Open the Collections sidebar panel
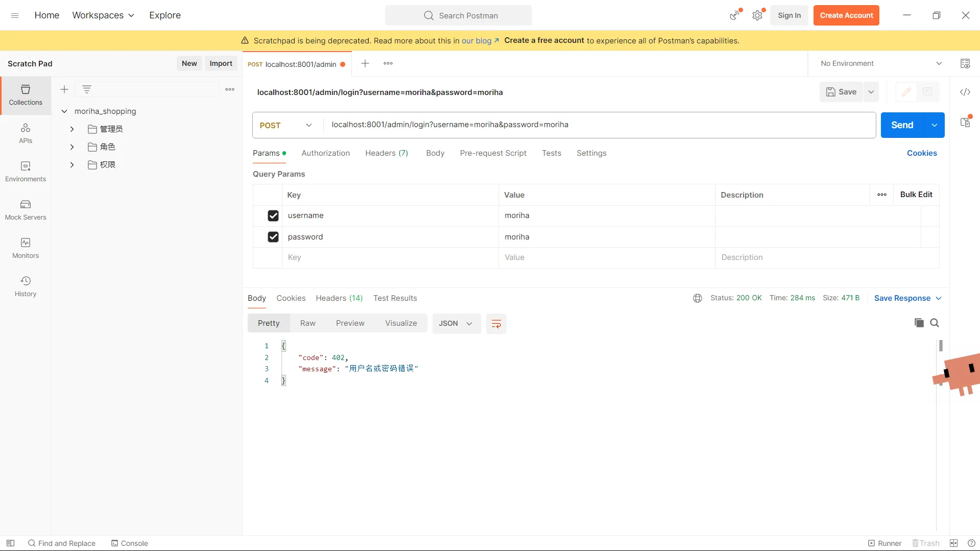This screenshot has width=980, height=551. 26,95
